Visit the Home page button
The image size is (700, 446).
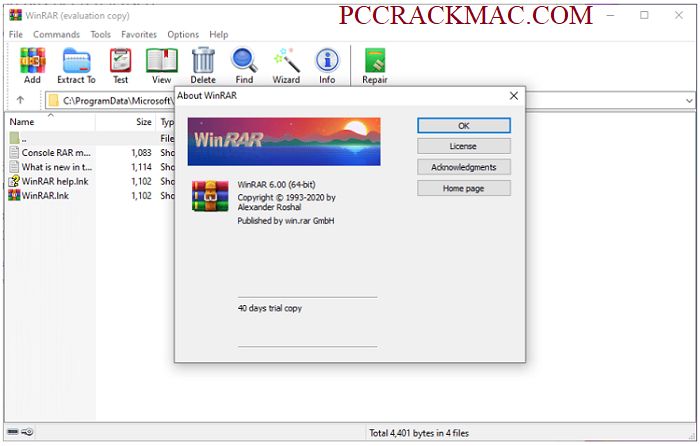tap(464, 188)
